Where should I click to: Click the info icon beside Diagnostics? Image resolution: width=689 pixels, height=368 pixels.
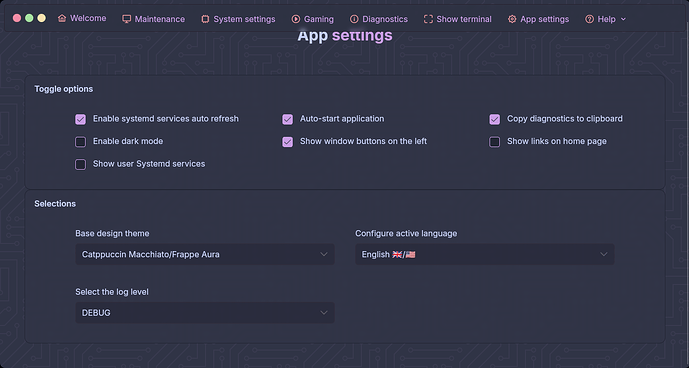point(354,19)
